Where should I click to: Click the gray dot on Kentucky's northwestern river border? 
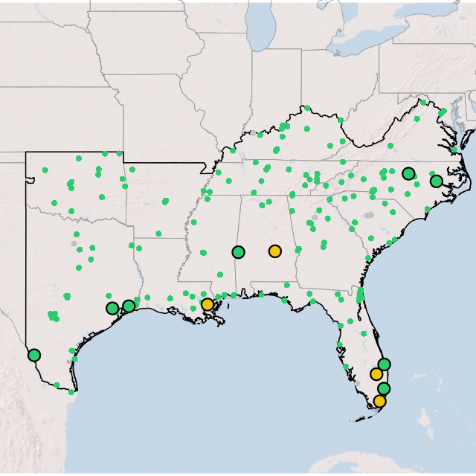click(x=253, y=133)
